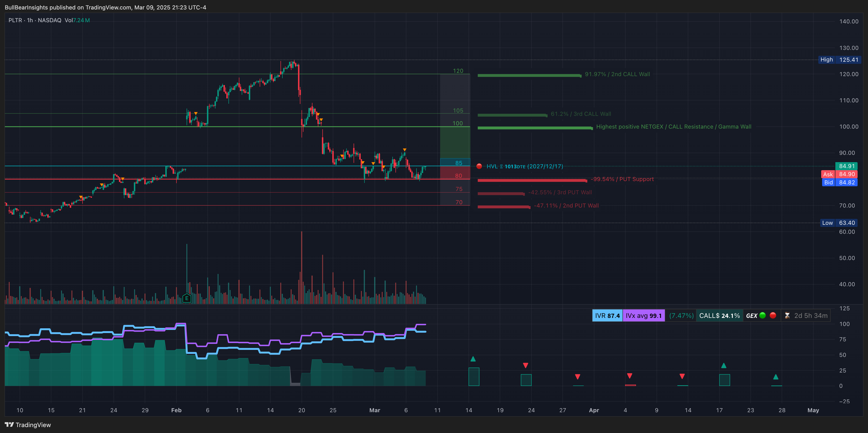
Task: Click the green up arrow near Apr 28
Action: 776,377
